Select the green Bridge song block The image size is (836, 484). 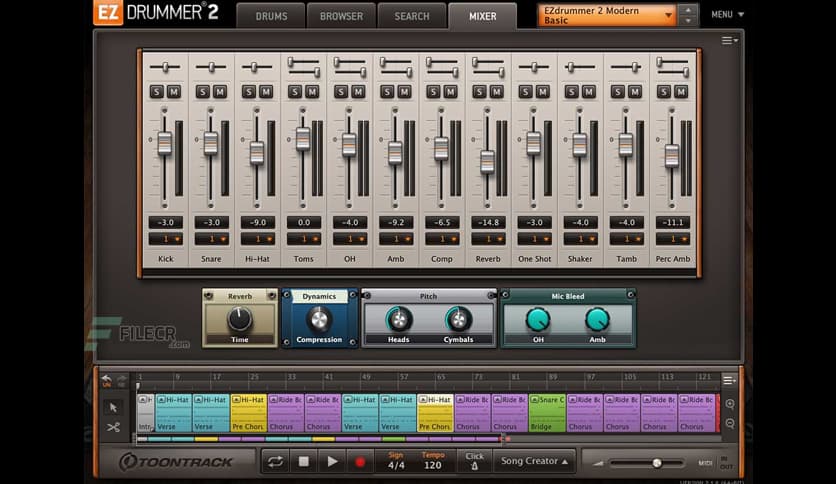pos(547,413)
